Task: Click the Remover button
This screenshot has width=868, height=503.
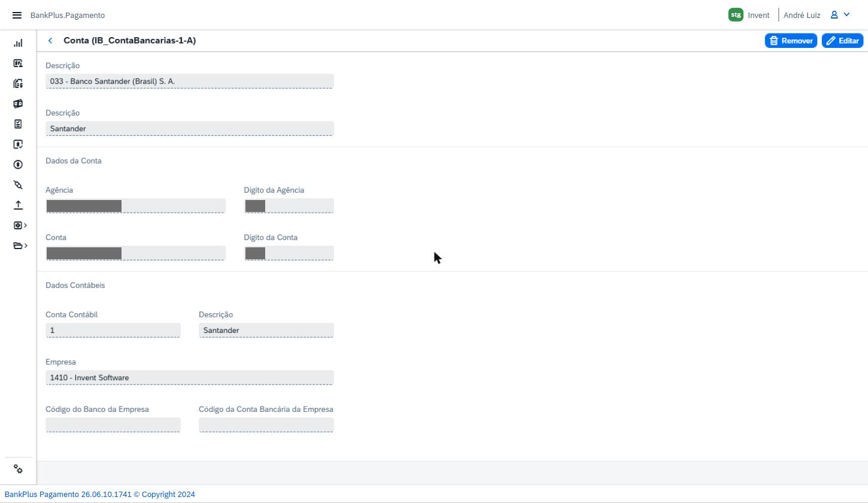Action: [791, 41]
